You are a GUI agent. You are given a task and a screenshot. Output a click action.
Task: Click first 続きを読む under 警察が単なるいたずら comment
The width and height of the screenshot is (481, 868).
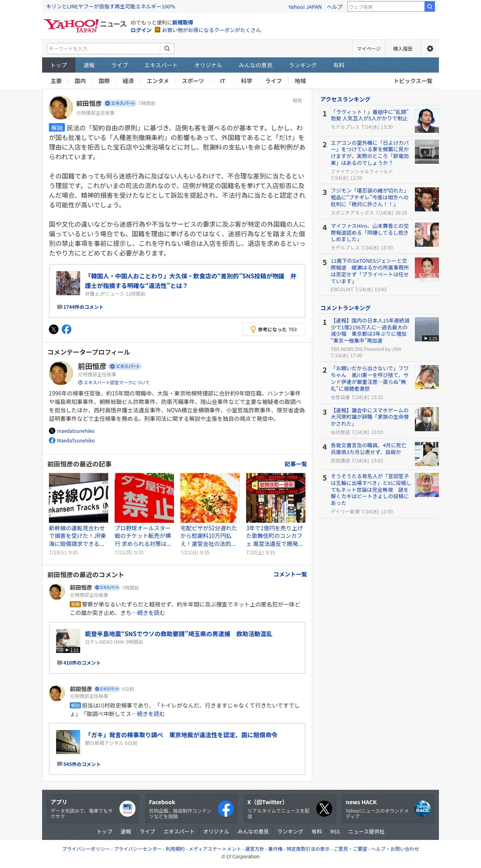pyautogui.click(x=151, y=613)
